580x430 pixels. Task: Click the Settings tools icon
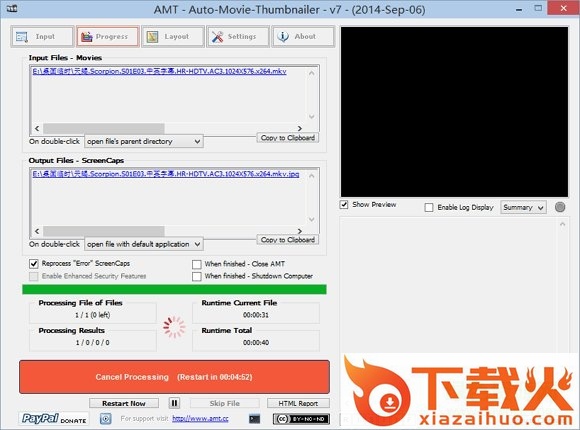pos(218,37)
